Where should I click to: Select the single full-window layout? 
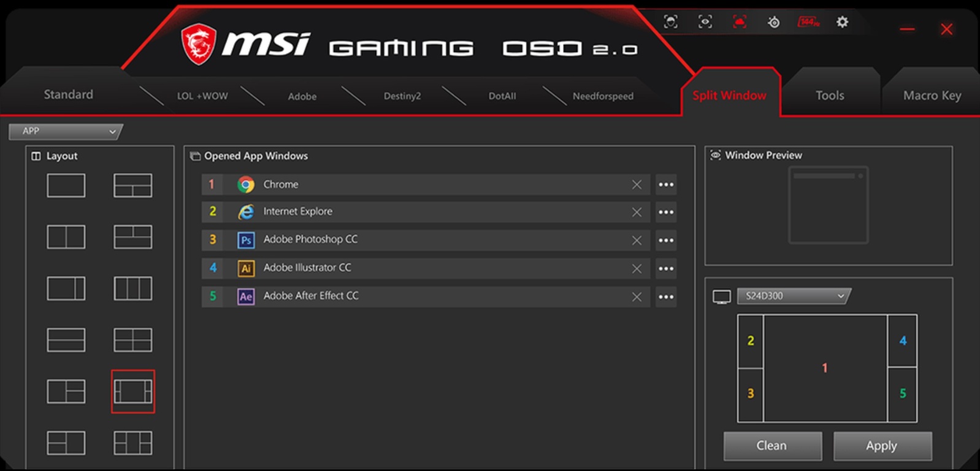[x=66, y=185]
